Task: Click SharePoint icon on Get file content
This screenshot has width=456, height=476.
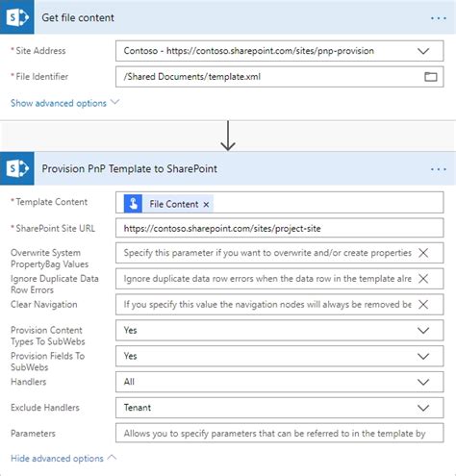Action: (x=17, y=17)
